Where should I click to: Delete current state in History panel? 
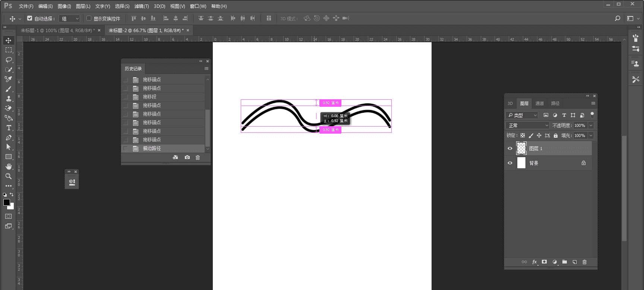pos(198,158)
